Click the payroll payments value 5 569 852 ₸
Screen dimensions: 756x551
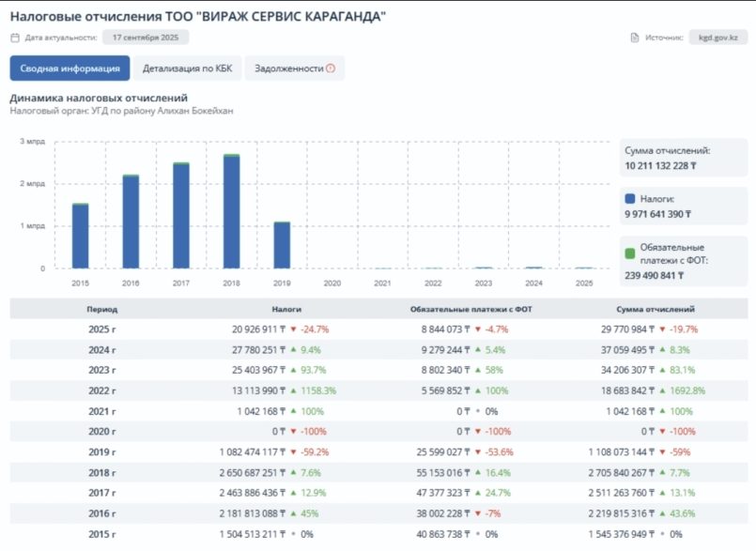tap(446, 390)
